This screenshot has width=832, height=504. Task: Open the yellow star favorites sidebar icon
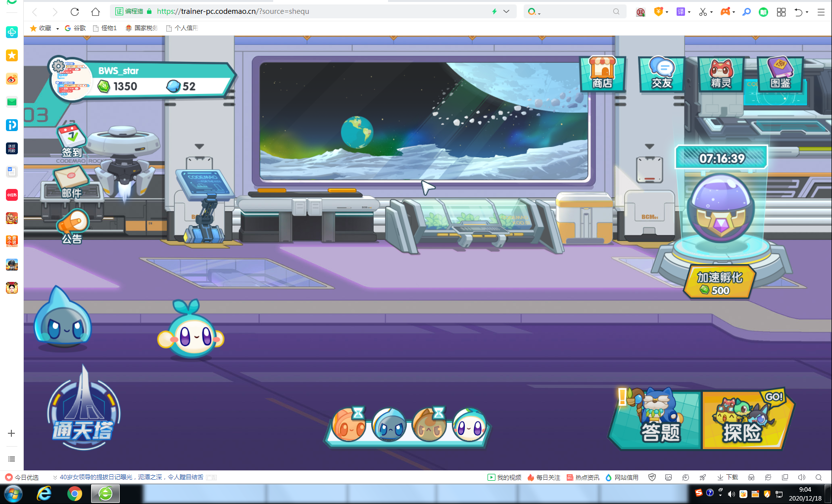click(x=12, y=55)
